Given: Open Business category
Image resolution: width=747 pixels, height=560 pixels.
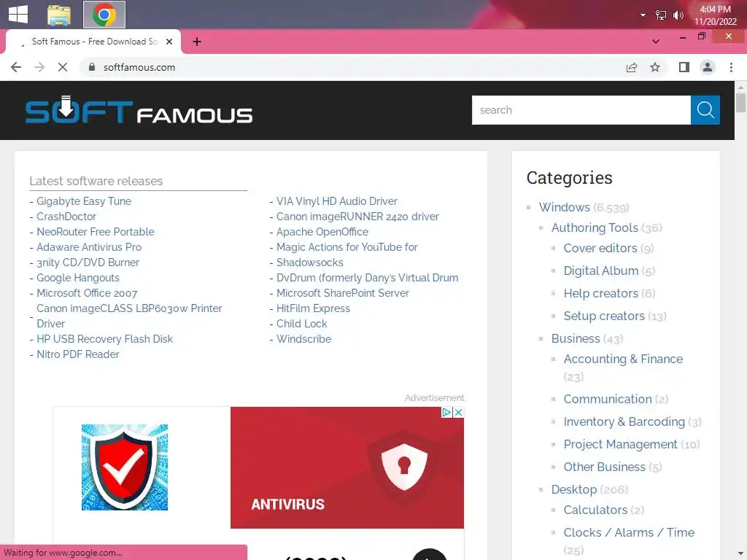Looking at the screenshot, I should (576, 338).
